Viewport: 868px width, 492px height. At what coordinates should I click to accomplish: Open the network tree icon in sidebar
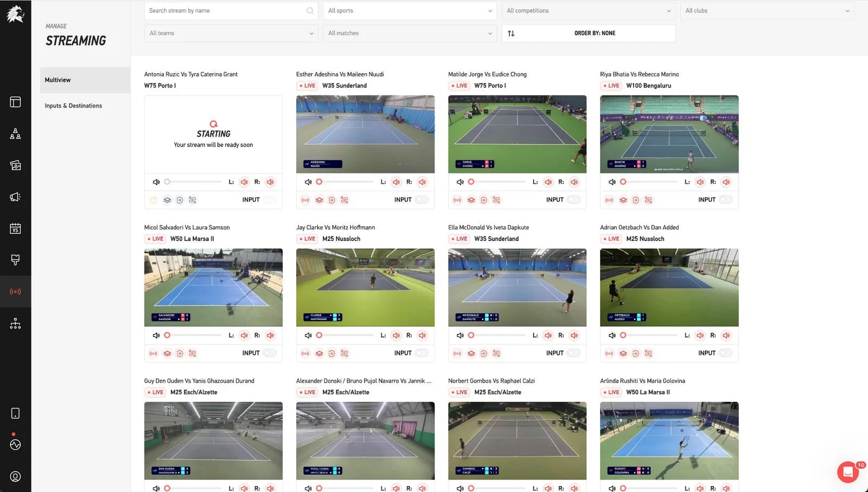(x=15, y=323)
